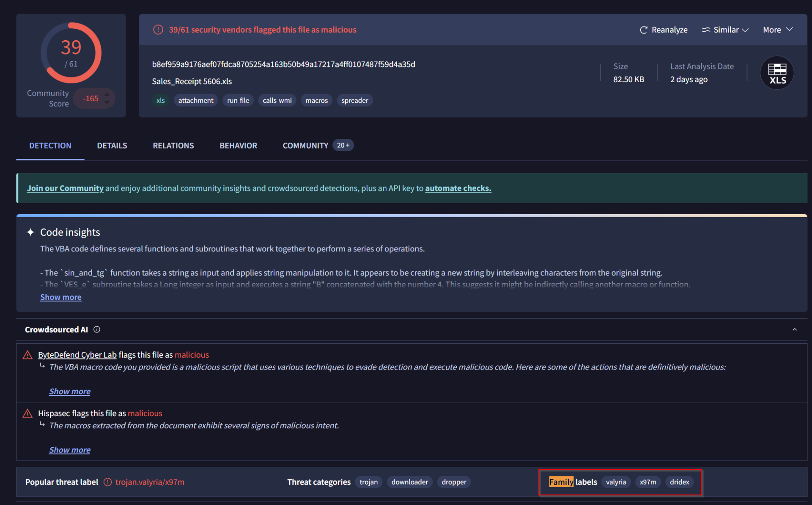The width and height of the screenshot is (812, 505).
Task: Select the dridex family label
Action: (679, 482)
